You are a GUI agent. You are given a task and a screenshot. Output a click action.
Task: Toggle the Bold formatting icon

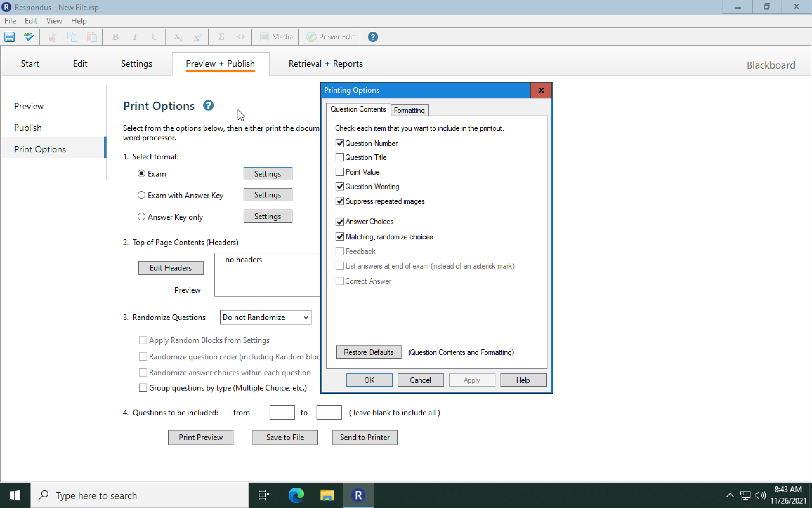(115, 37)
